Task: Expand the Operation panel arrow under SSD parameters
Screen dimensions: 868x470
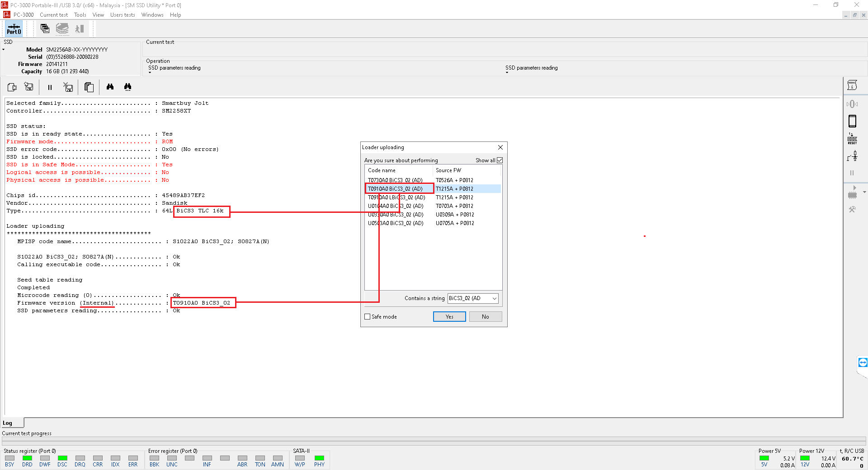Action: [x=150, y=73]
